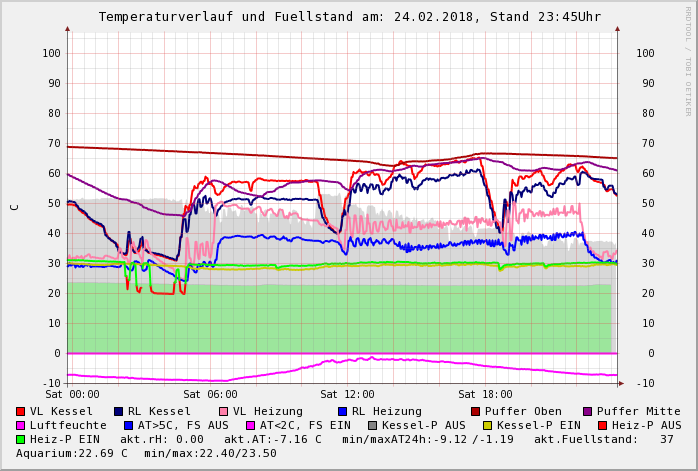This screenshot has width=698, height=471.
Task: Select the gray Kessel-P AUS swatch
Action: tap(372, 425)
